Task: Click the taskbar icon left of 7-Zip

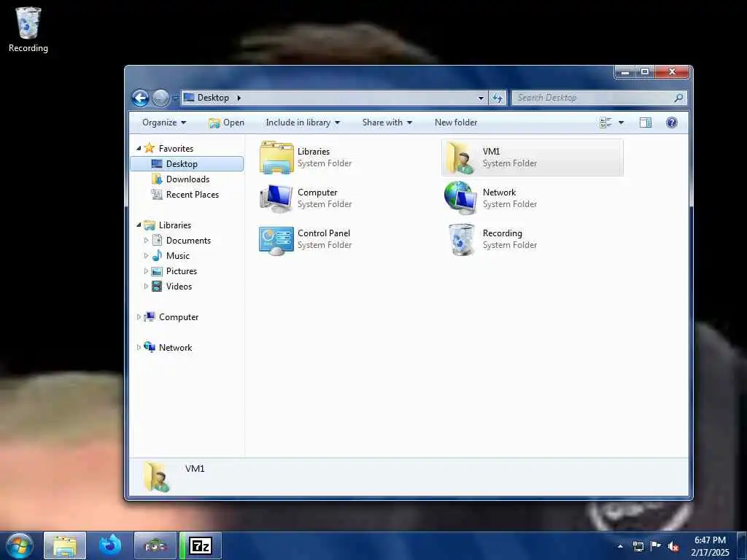Action: pos(155,545)
